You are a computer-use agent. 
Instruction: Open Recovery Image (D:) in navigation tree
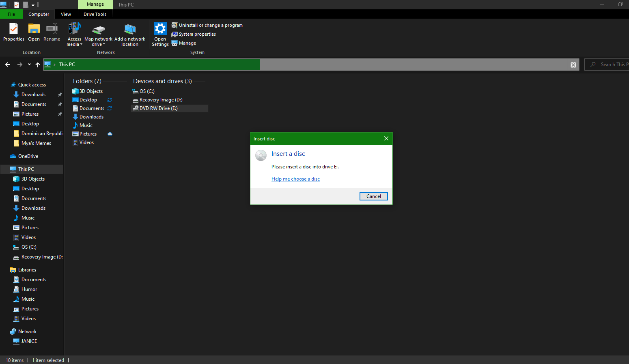(x=38, y=257)
